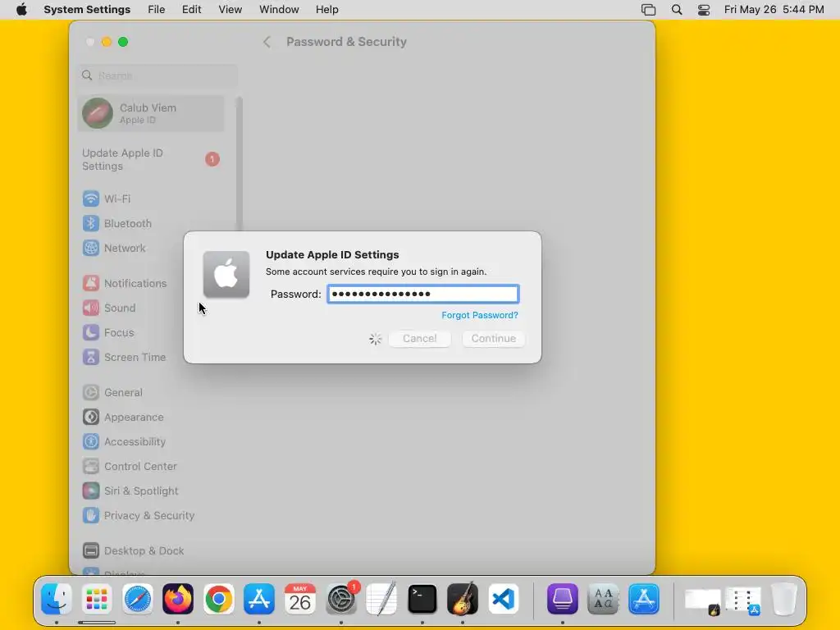
Task: Open Calendar showing May 26
Action: click(300, 599)
